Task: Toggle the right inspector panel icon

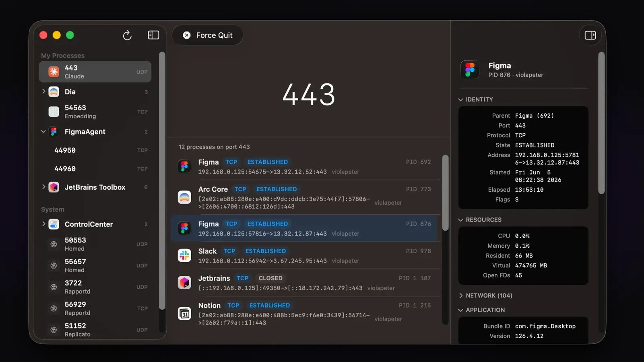Action: [590, 35]
